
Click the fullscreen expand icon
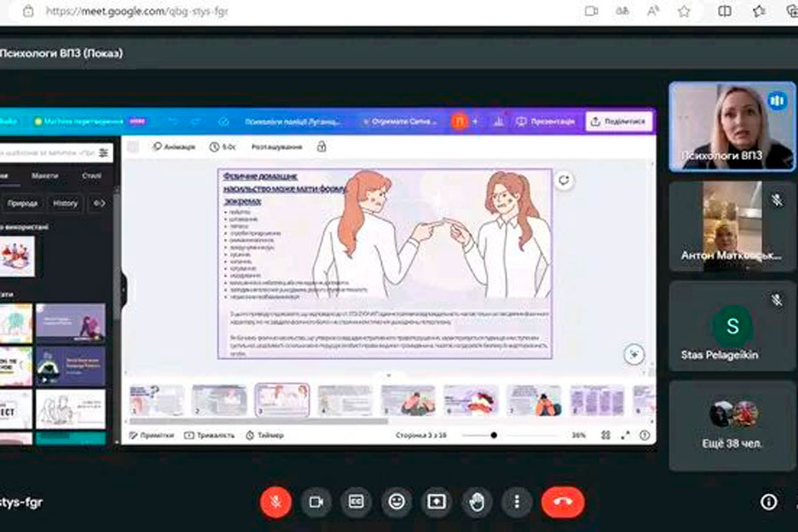625,435
